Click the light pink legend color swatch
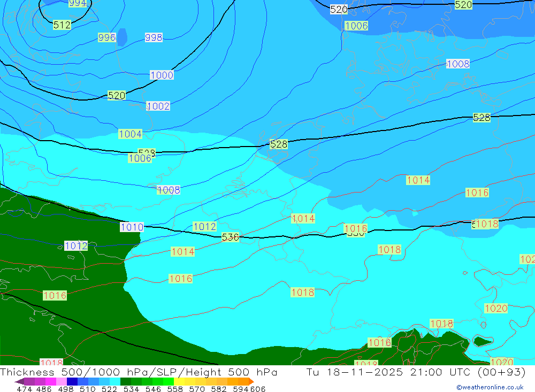This screenshot has height=392, width=535. pos(62,381)
